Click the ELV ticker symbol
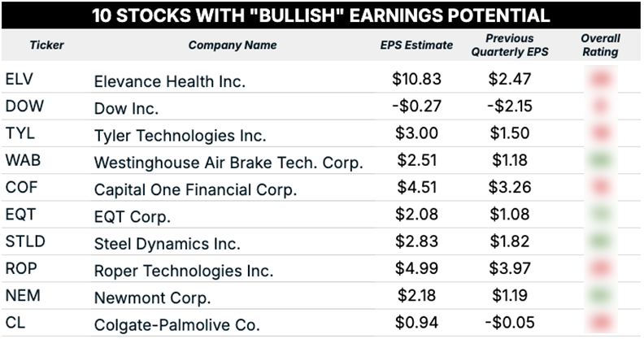Image resolution: width=644 pixels, height=339 pixels. pyautogui.click(x=19, y=80)
